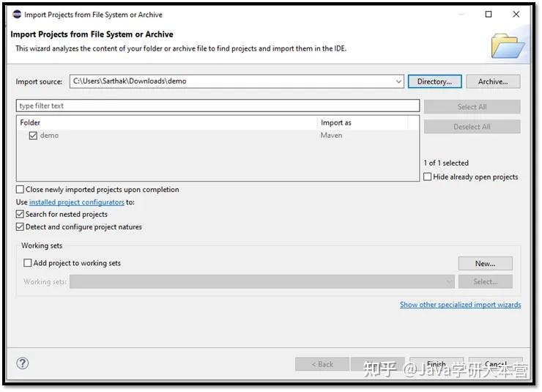Screen dimensions: 542x392
Task: Toggle Search for nested projects
Action: [20, 215]
